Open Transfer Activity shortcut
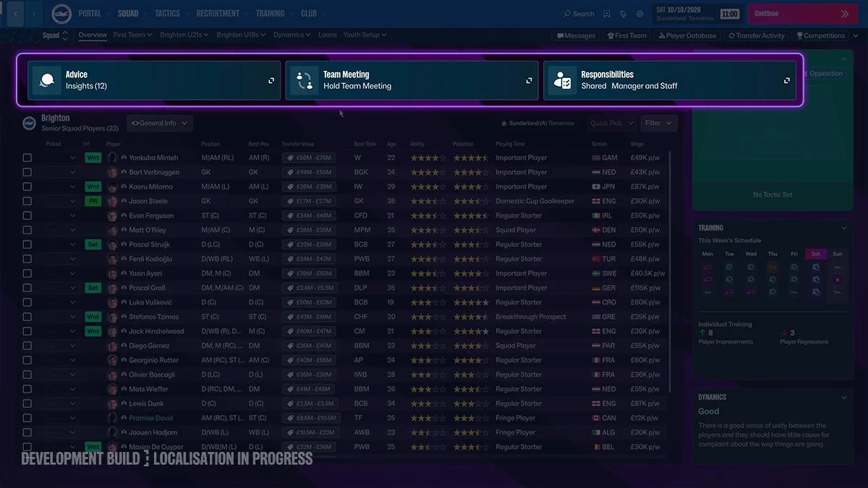The height and width of the screenshot is (488, 868). tap(757, 35)
